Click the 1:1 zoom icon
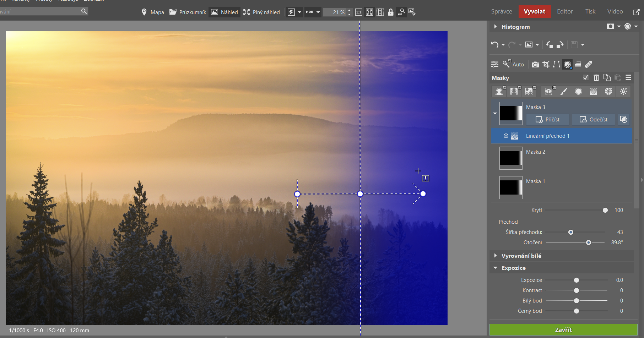Viewport: 644px width, 338px height. pos(359,12)
